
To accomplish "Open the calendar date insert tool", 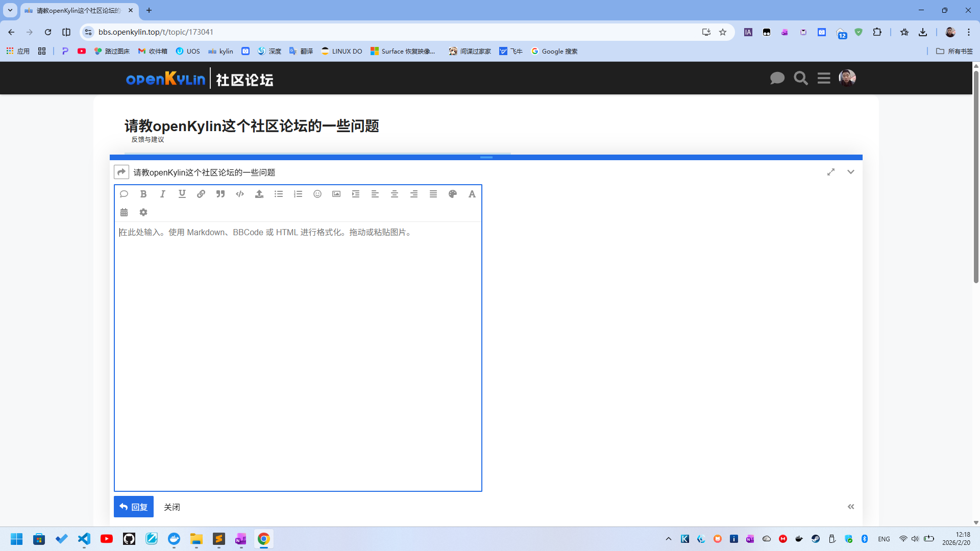I will pos(124,212).
